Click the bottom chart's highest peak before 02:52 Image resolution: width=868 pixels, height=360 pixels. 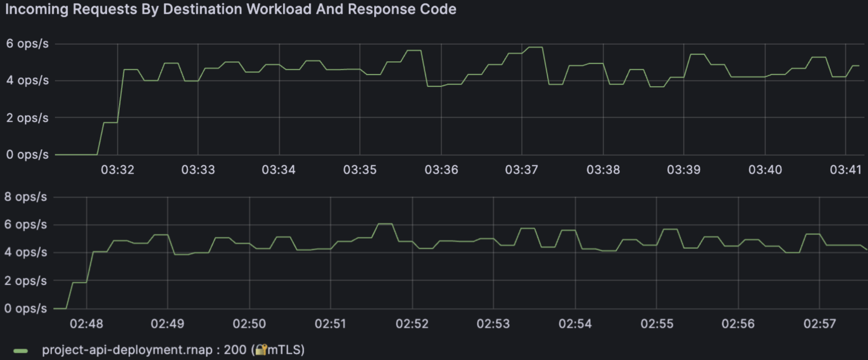click(385, 224)
